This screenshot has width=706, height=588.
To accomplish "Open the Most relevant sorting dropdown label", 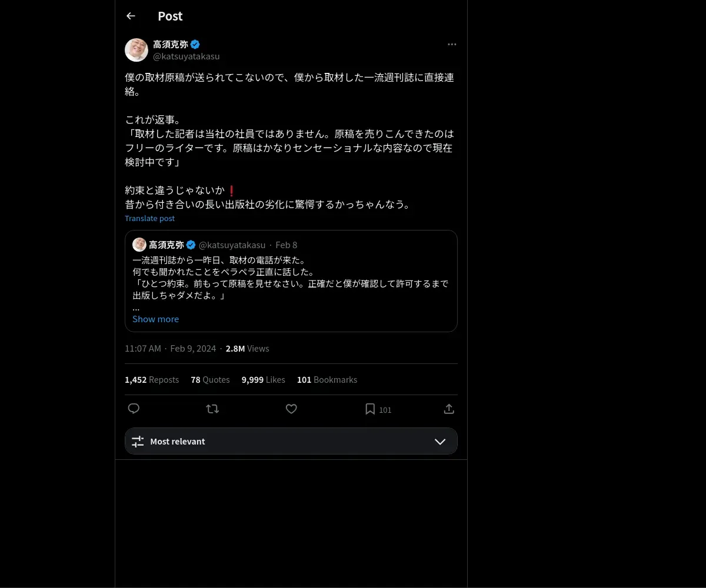I will [178, 442].
